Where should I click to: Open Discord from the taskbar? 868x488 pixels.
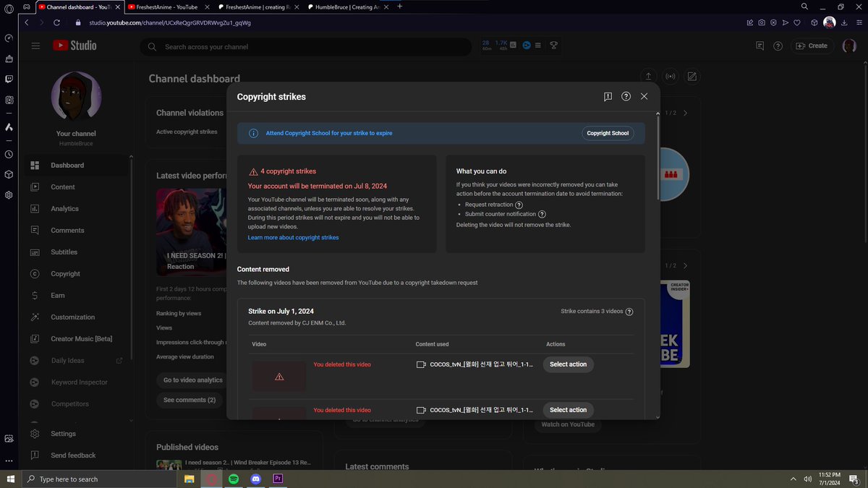coord(255,479)
